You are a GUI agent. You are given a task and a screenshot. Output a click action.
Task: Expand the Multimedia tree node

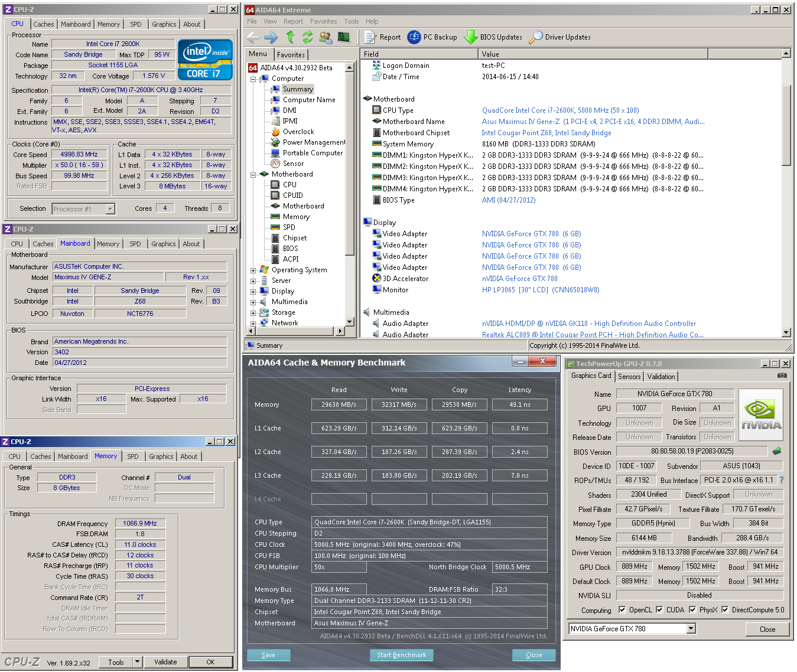click(x=253, y=302)
